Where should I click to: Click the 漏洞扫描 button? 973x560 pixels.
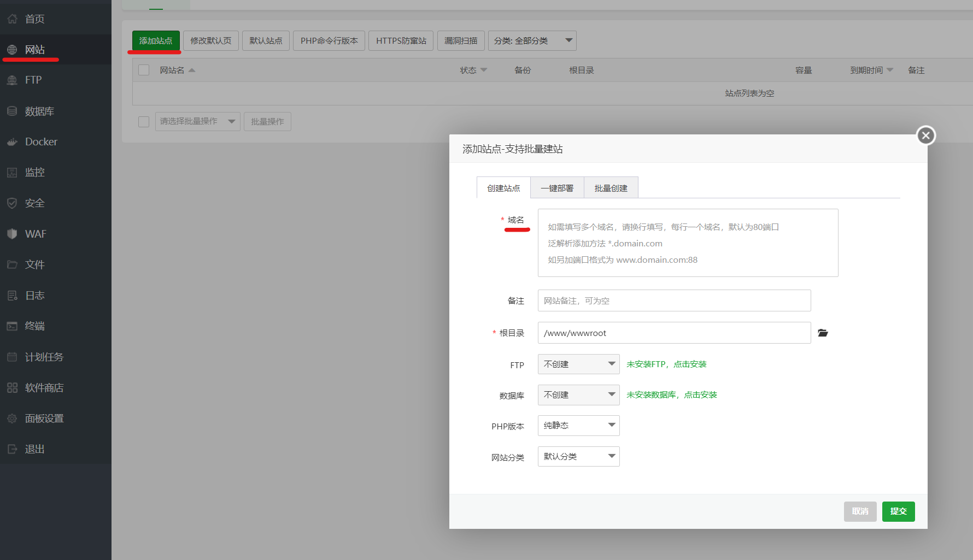pos(461,40)
